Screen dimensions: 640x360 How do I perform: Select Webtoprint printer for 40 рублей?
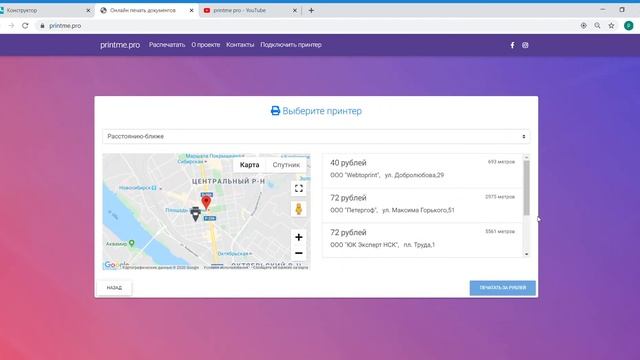[422, 171]
